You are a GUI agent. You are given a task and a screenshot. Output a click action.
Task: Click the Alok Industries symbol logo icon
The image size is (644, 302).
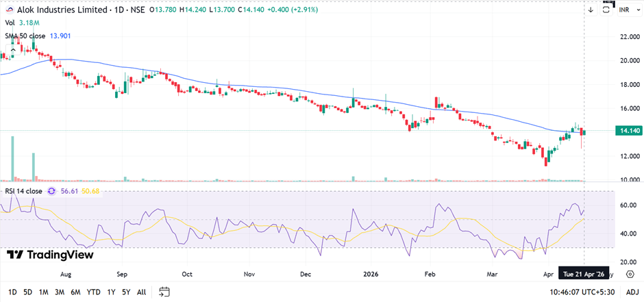point(8,10)
